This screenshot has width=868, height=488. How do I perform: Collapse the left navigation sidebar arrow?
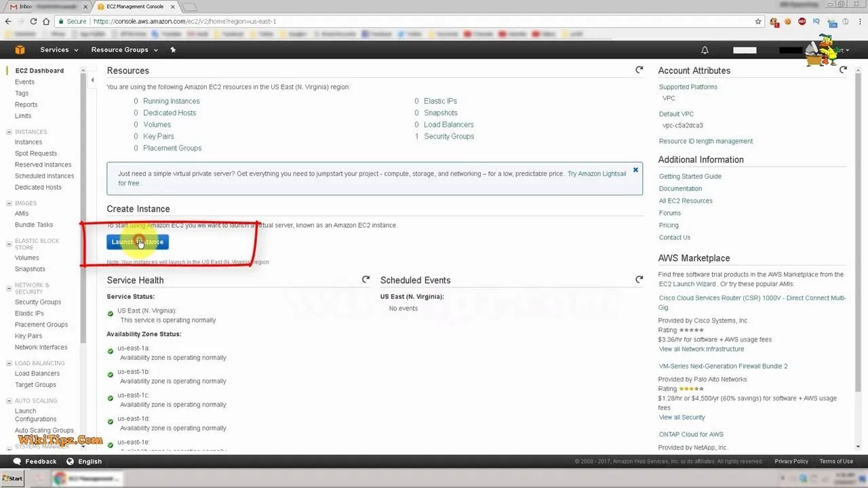pyautogui.click(x=93, y=80)
